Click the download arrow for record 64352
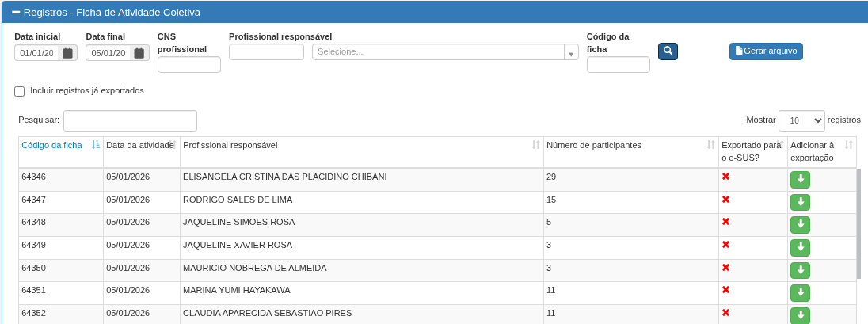This screenshot has height=324, width=868. click(800, 315)
